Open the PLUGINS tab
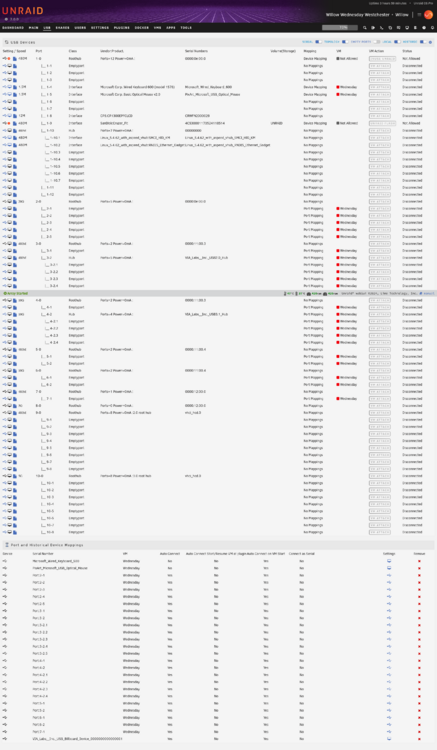 pos(121,28)
